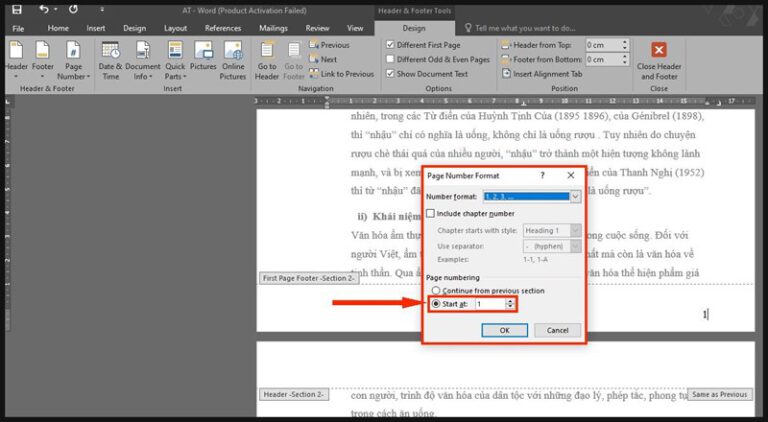
Task: Open the Review tab
Action: [x=317, y=28]
